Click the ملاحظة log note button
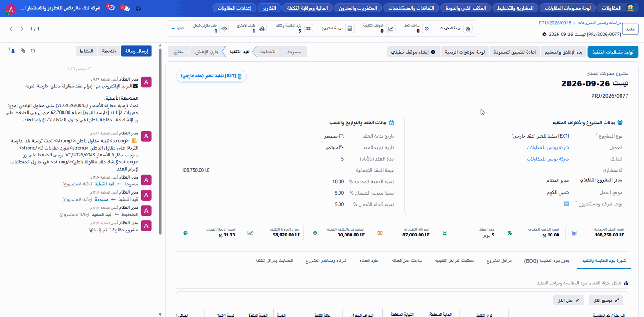644x317 pixels. click(x=109, y=51)
